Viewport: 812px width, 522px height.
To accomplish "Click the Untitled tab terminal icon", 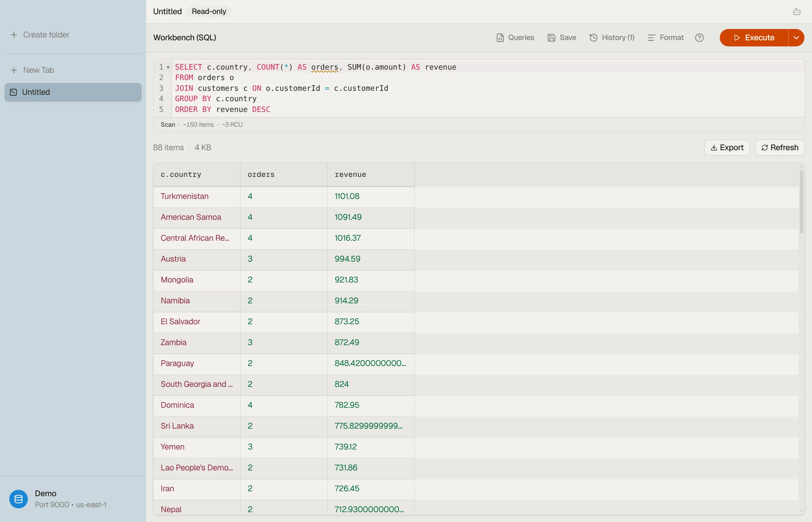I will [x=14, y=92].
